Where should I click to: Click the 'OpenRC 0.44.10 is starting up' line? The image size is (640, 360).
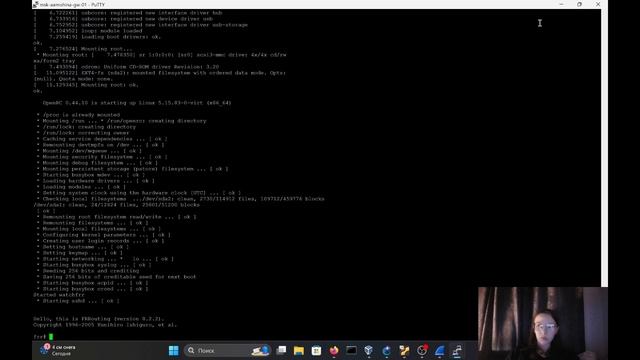tap(137, 103)
